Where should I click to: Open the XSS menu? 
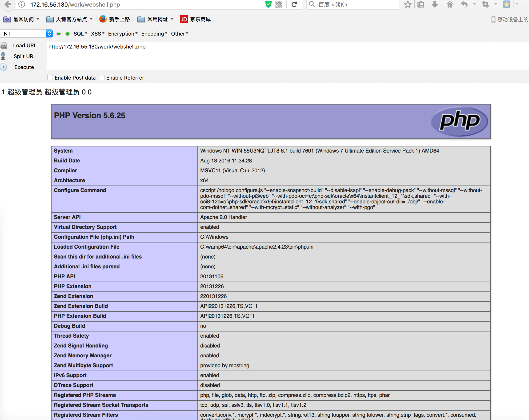pyautogui.click(x=97, y=34)
